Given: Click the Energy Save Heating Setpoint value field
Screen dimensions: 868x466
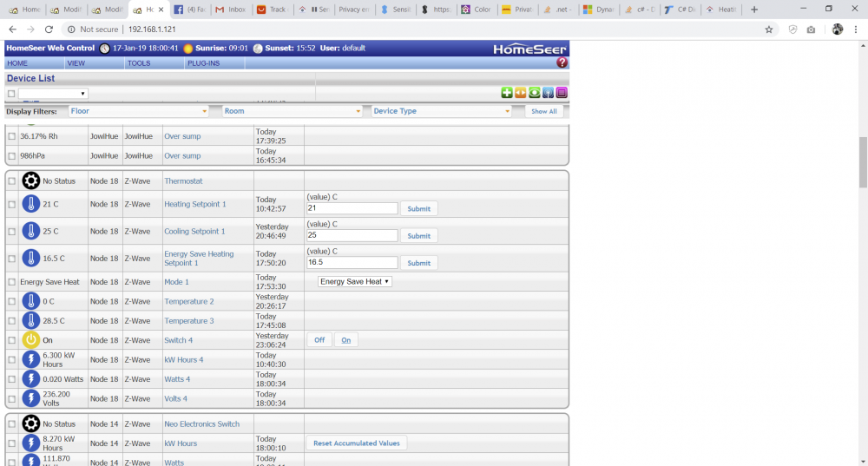Looking at the screenshot, I should tap(352, 262).
